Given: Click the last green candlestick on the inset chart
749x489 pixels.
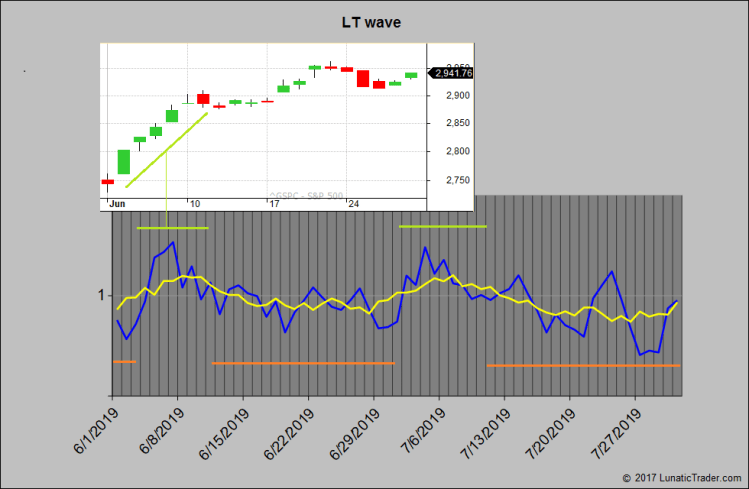Looking at the screenshot, I should click(411, 75).
